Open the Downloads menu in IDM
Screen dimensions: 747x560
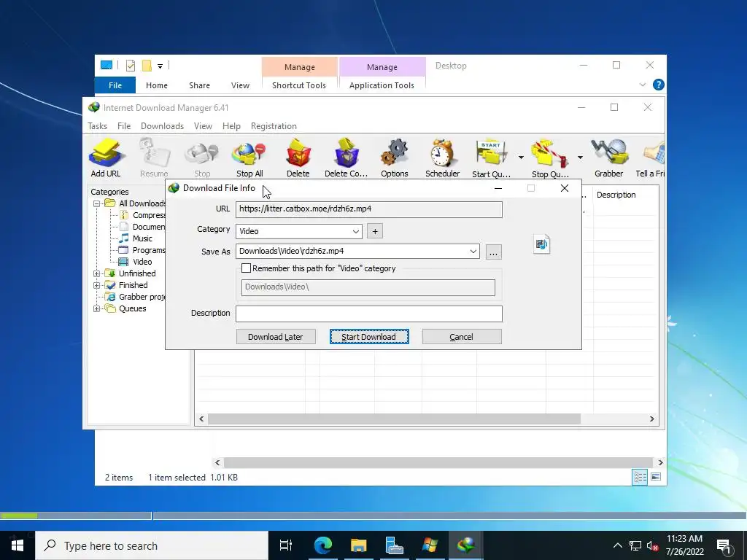pyautogui.click(x=162, y=126)
